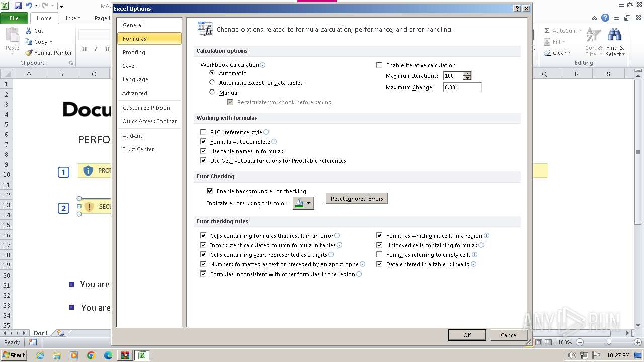Open Microsoft Edge from taskbar
The image size is (644, 362).
coord(108,355)
